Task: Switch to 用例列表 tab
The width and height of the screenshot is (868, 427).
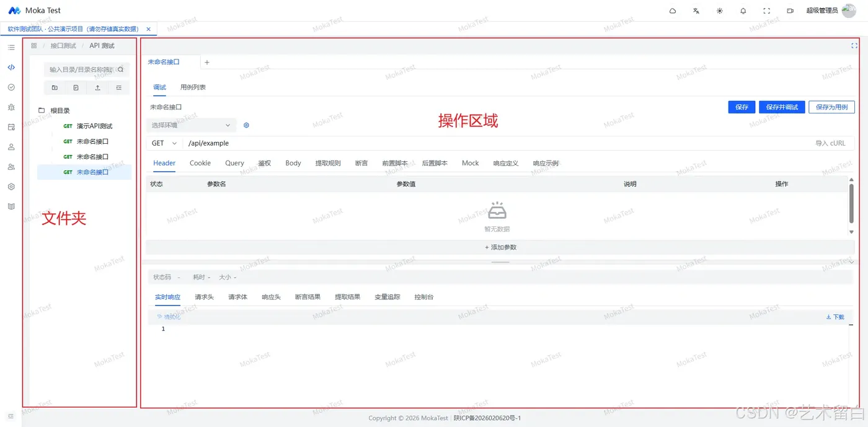Action: click(x=193, y=87)
